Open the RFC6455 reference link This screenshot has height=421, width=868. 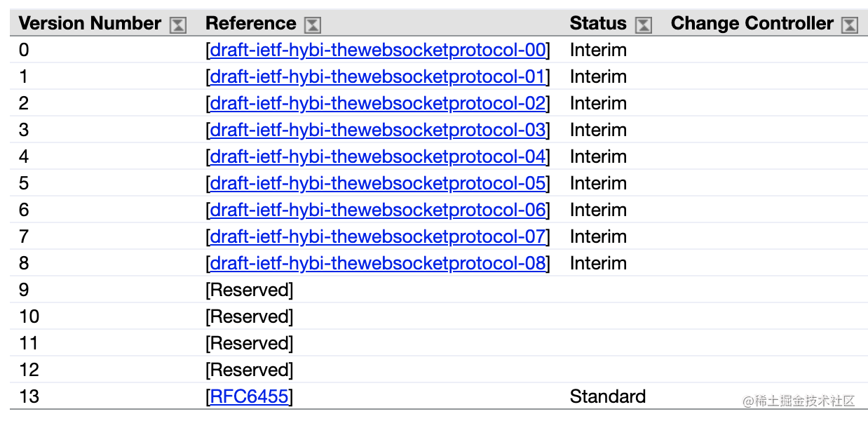(x=249, y=396)
